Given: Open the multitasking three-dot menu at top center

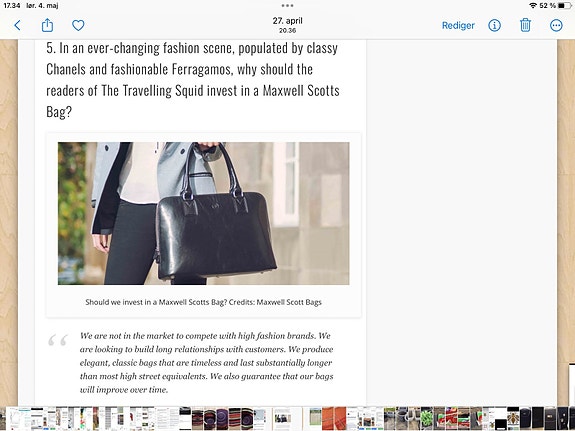Looking at the screenshot, I should click(x=288, y=6).
